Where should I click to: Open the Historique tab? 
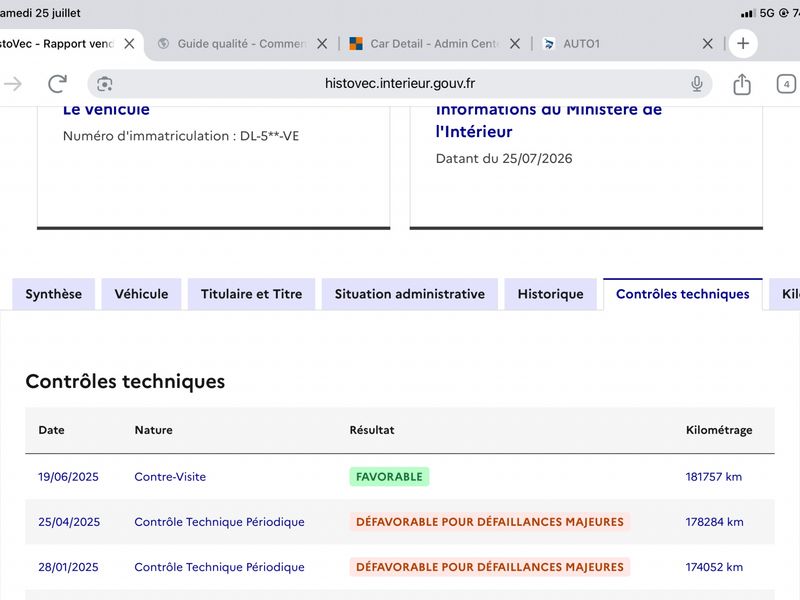tap(551, 294)
